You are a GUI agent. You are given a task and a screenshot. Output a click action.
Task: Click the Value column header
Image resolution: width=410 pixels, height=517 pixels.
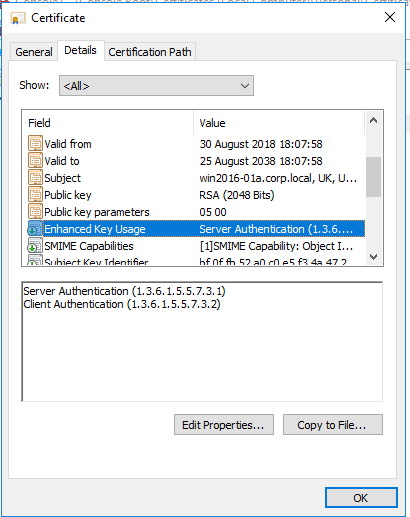279,123
